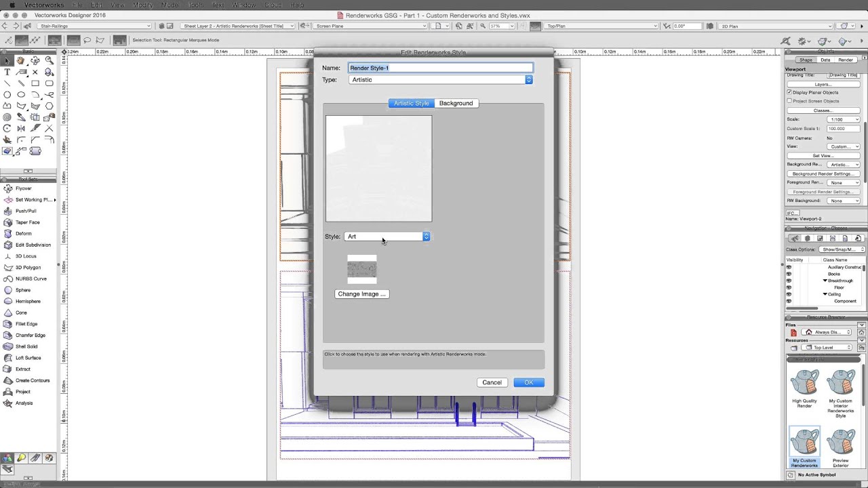Open the Type dropdown set to Artistic
This screenshot has width=868, height=488.
click(x=441, y=79)
